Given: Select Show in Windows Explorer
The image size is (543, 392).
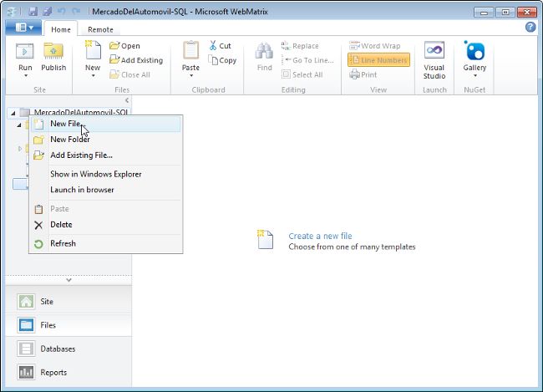Looking at the screenshot, I should 105,174.
